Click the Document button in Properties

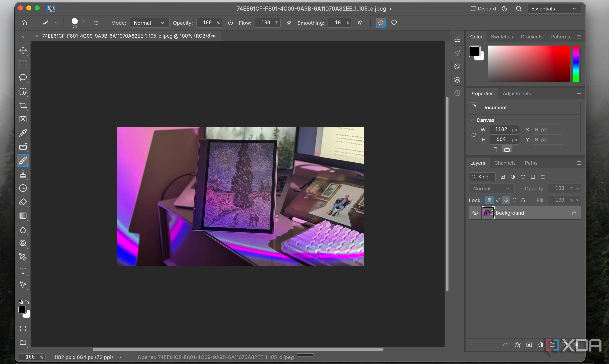[x=474, y=107]
